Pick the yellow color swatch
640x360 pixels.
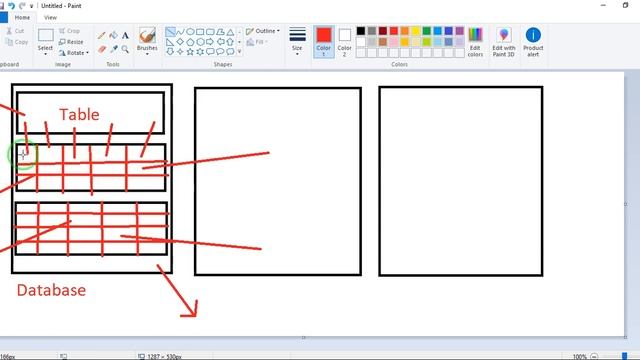pos(416,31)
